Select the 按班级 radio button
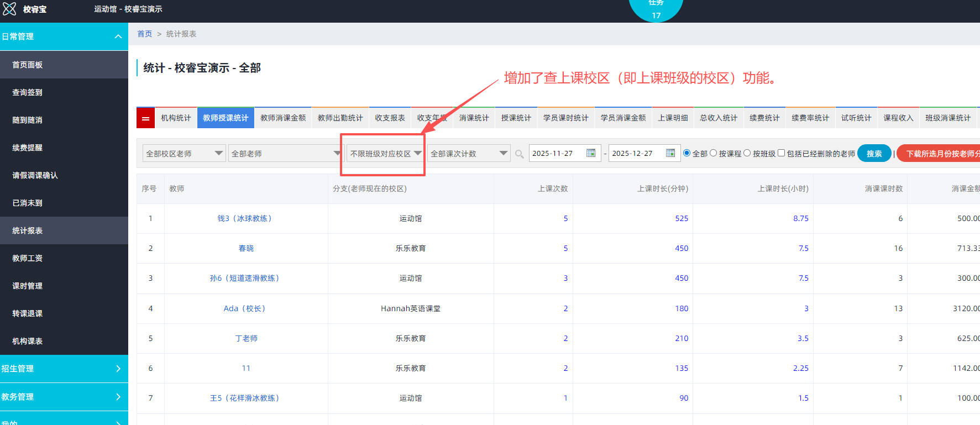 (x=747, y=153)
